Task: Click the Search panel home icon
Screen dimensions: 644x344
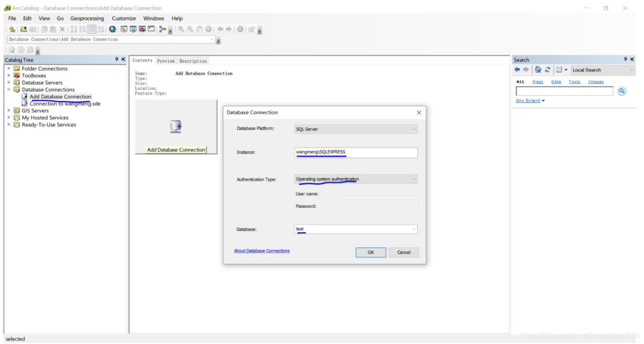Action: (x=537, y=70)
